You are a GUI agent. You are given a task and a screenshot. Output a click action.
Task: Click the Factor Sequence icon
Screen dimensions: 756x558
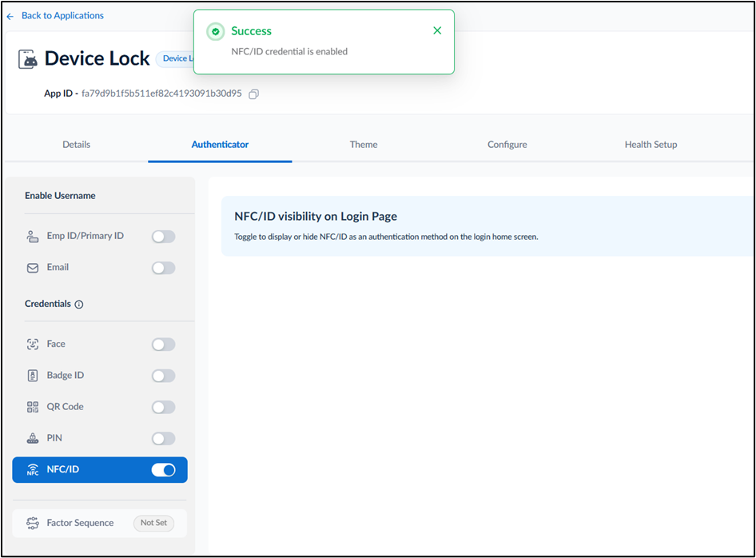click(32, 524)
